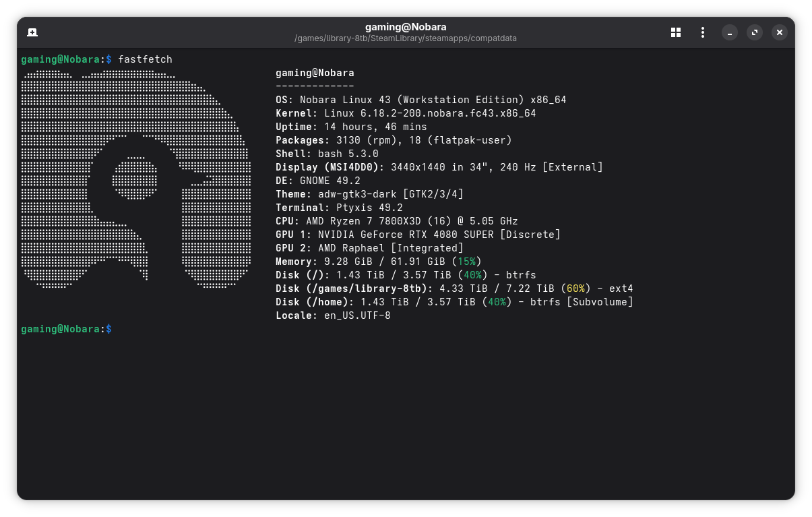
Task: Click the Memory 9.28 GiB line
Action: click(379, 262)
